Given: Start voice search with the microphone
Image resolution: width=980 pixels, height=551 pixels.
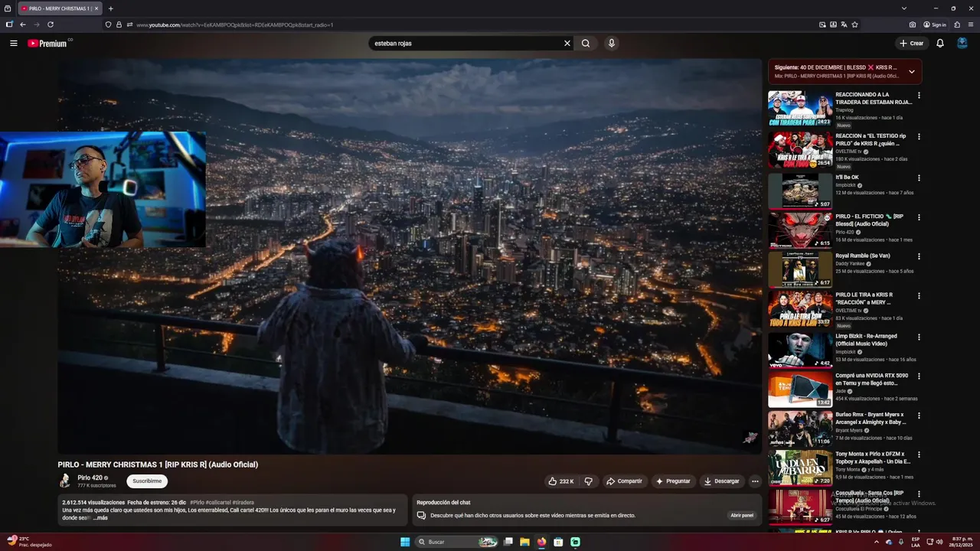Looking at the screenshot, I should (x=611, y=44).
